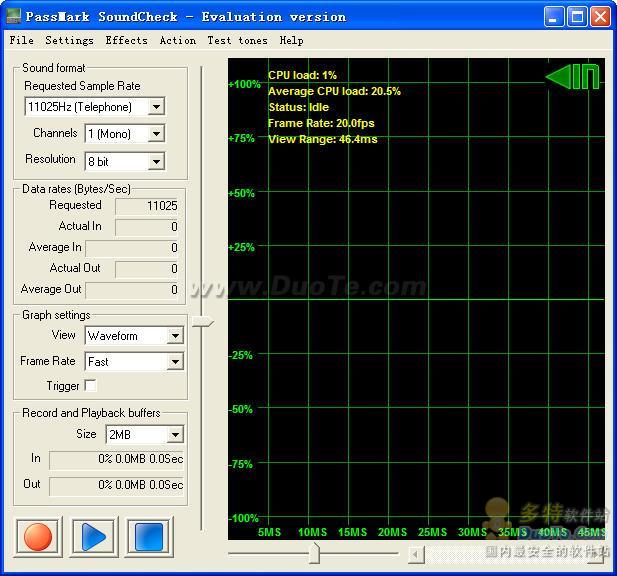Viewport: 617px width, 576px height.
Task: Click the Average Out value field
Action: click(132, 290)
